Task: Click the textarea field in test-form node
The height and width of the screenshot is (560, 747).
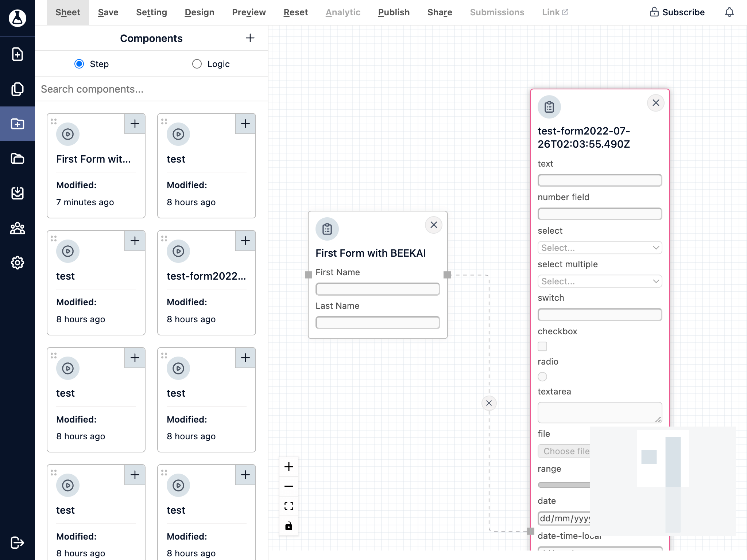Action: (x=600, y=413)
